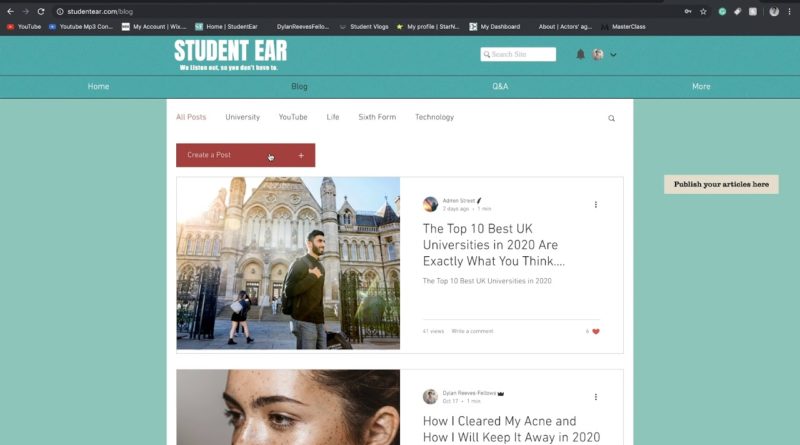
Task: Open the My Dashboard bookmark
Action: click(495, 27)
